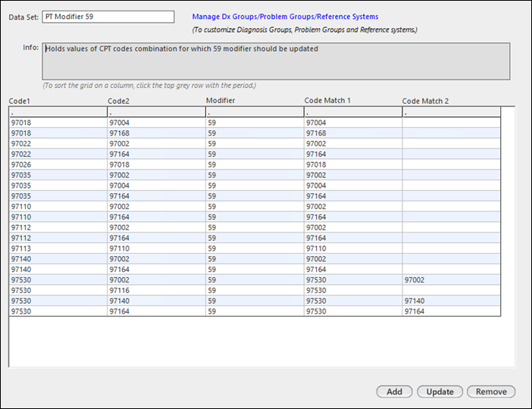Click the Remove button
Viewport: 532px width, 409px height.
click(491, 392)
